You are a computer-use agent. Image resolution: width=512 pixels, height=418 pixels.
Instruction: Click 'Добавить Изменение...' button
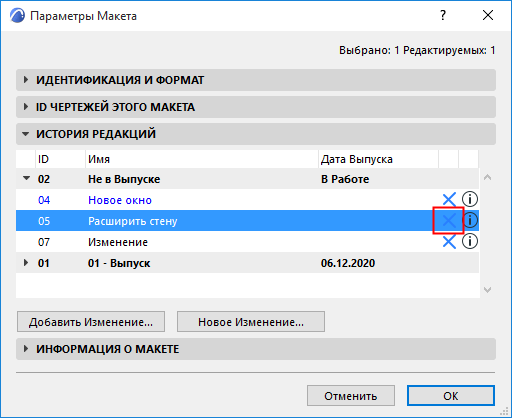pos(91,322)
